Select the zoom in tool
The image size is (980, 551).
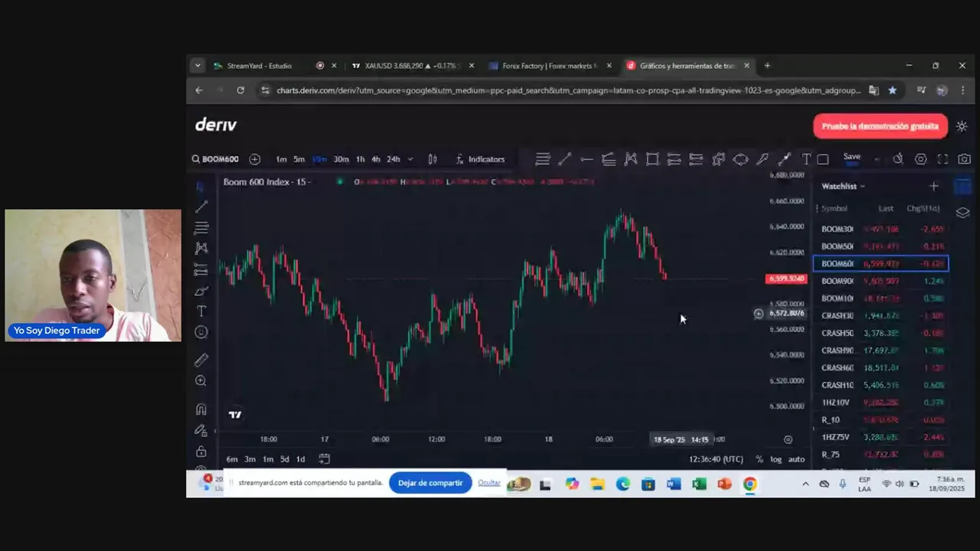tap(201, 380)
